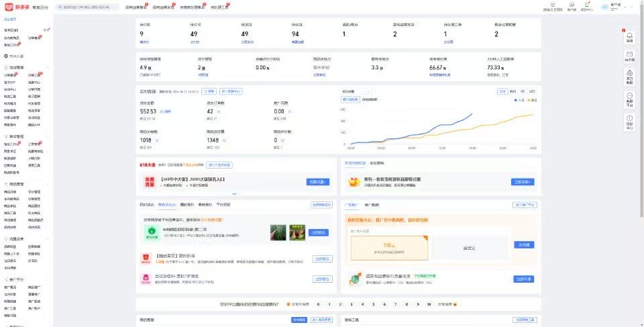Open the chart metric dropdown above graph
The image size is (644, 327).
(356, 91)
